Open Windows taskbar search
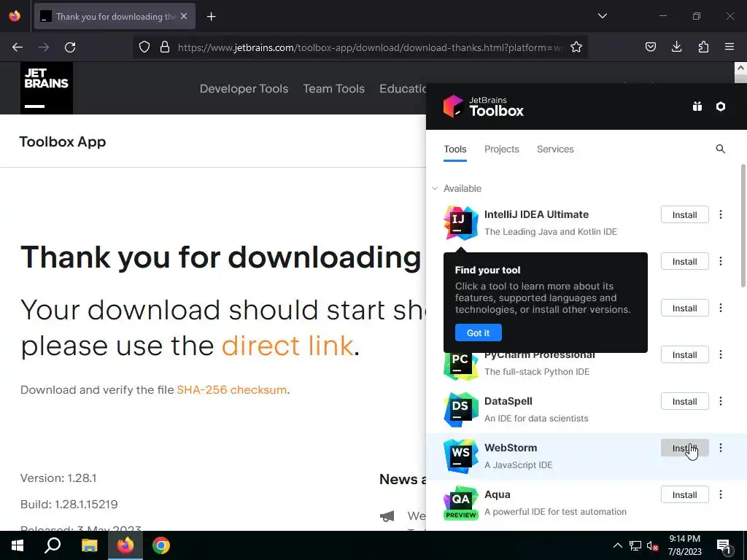The image size is (747, 560). [x=53, y=545]
